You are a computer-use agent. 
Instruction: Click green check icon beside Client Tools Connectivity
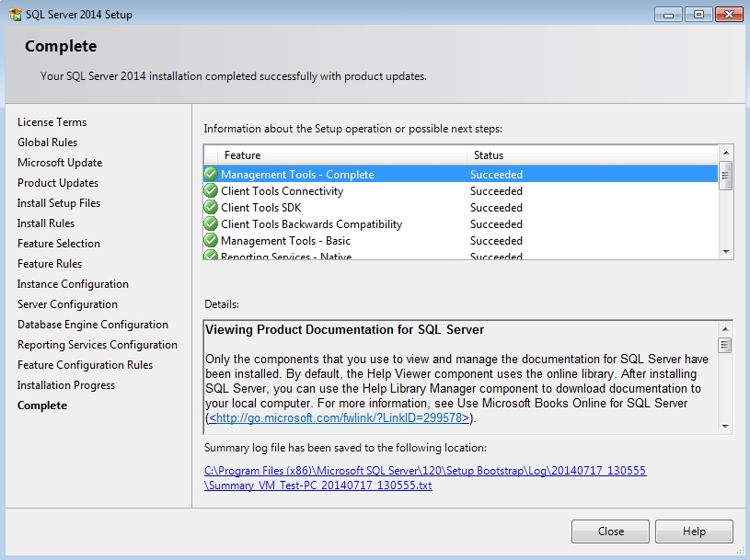pyautogui.click(x=211, y=191)
